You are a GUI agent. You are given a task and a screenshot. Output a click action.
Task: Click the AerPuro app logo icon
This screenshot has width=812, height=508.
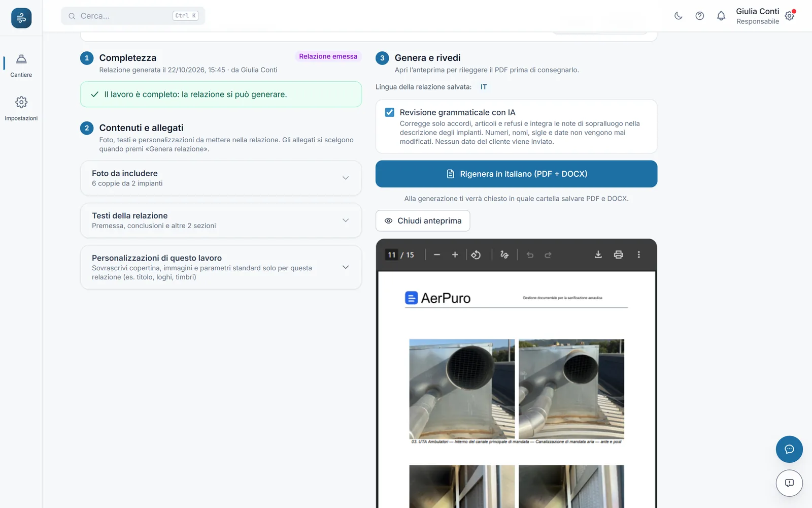(x=21, y=18)
